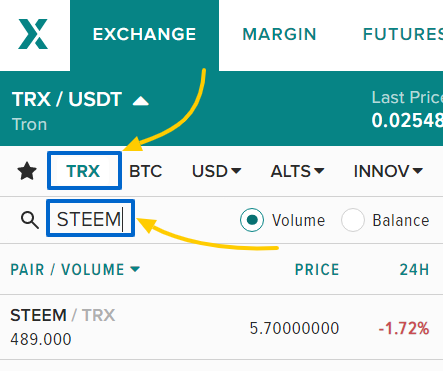443x371 pixels.
Task: Open the STEEM / TRX pair row
Action: coord(221,327)
